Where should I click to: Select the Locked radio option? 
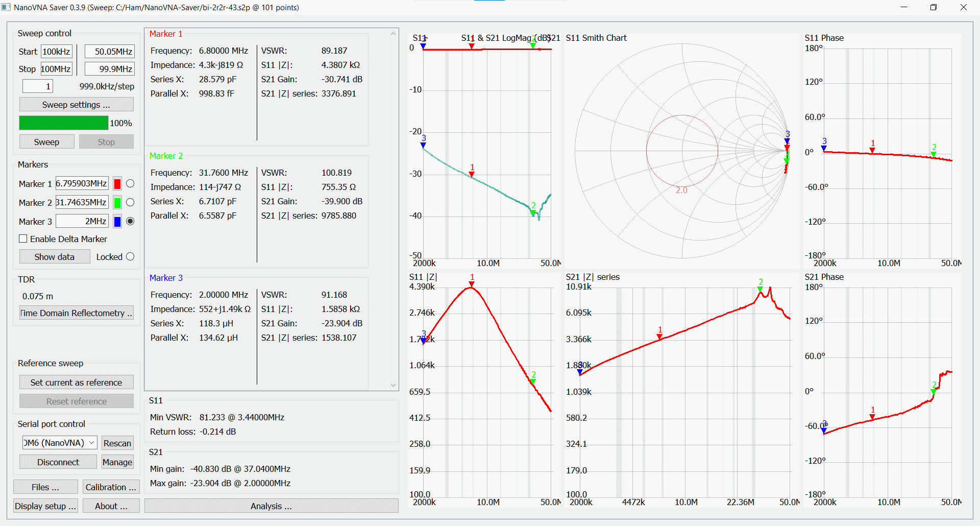tap(131, 256)
